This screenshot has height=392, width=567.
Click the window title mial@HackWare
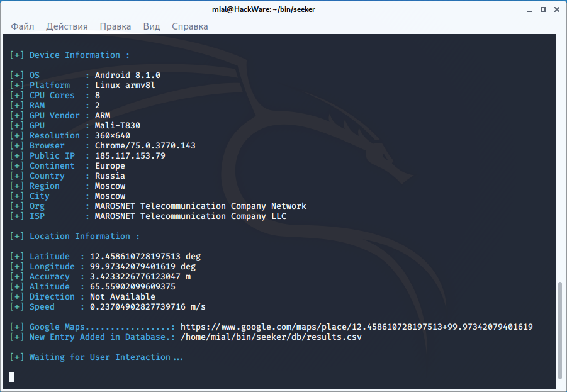coord(283,9)
